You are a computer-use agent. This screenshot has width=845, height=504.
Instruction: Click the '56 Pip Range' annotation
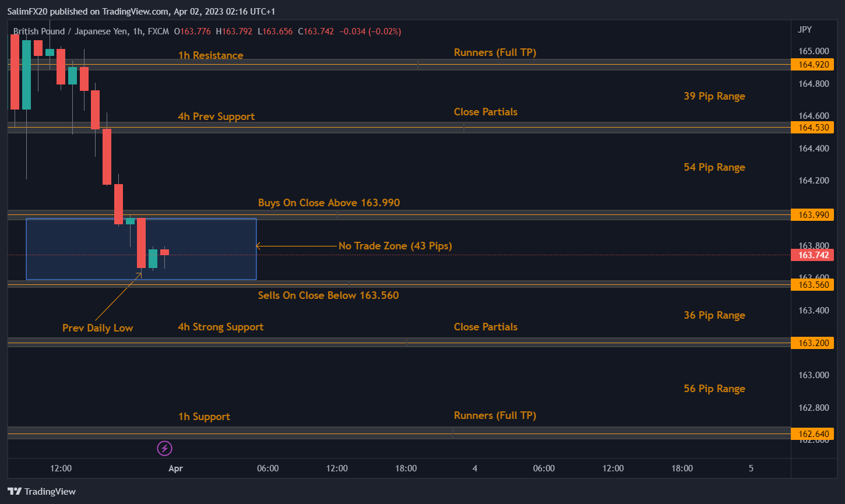tap(714, 389)
